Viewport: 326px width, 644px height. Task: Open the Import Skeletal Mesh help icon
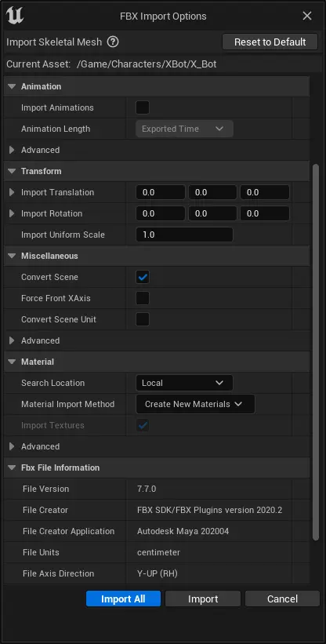click(x=113, y=42)
